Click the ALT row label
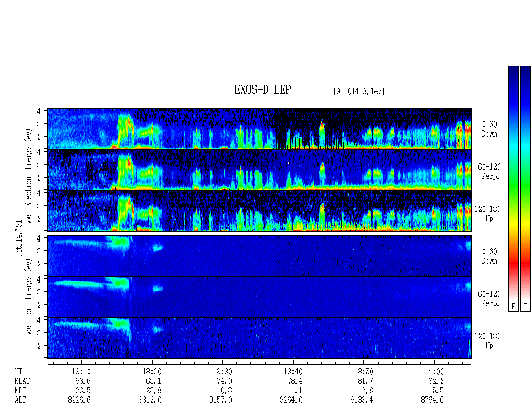The width and height of the screenshot is (532, 412). coord(20,400)
